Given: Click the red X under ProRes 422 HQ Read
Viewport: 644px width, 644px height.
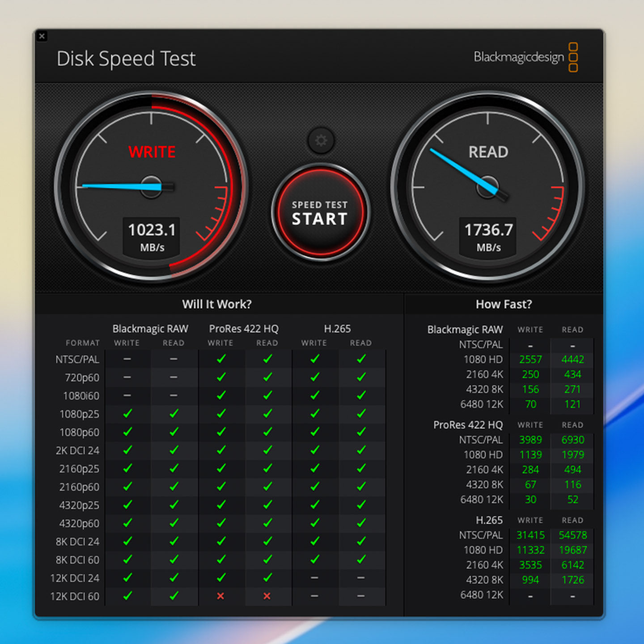Looking at the screenshot, I should coord(267,596).
